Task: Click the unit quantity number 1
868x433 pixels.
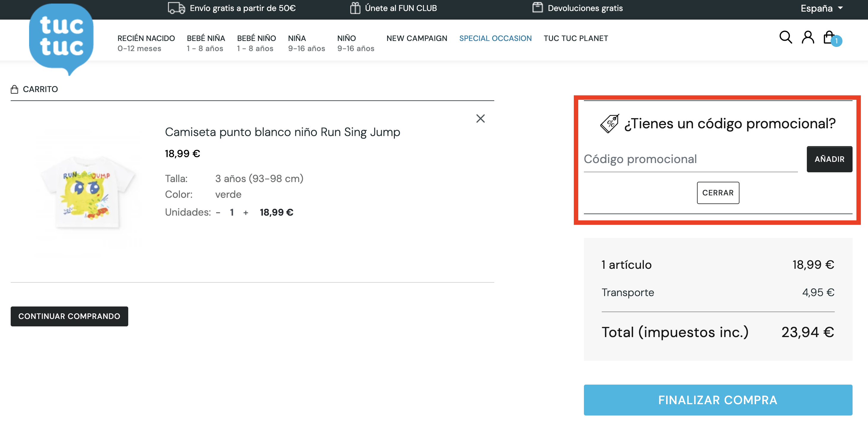Action: coord(232,212)
